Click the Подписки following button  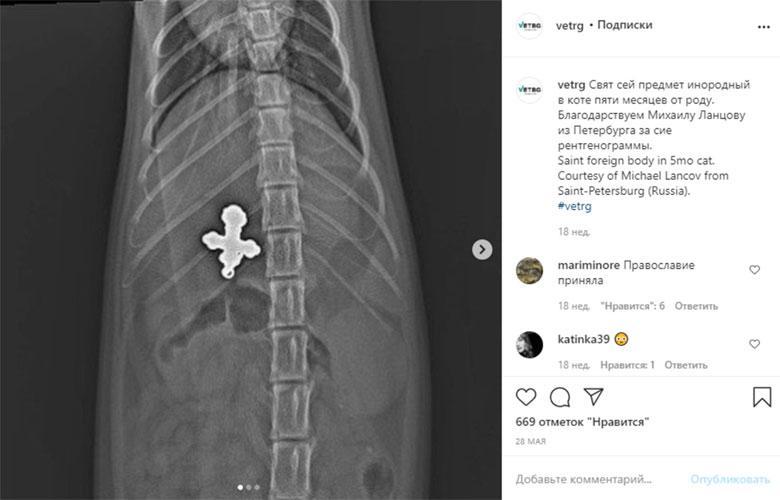click(625, 25)
